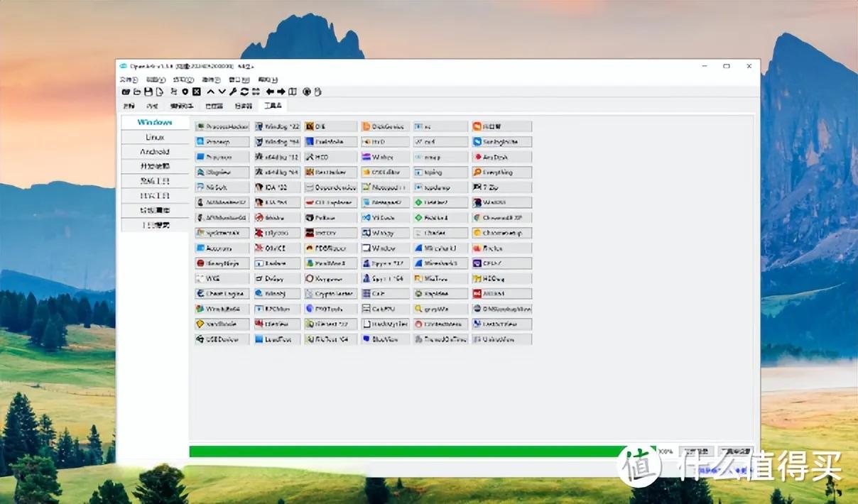Launch CFF Explorer
Screen dimensions: 858x504
[330, 202]
